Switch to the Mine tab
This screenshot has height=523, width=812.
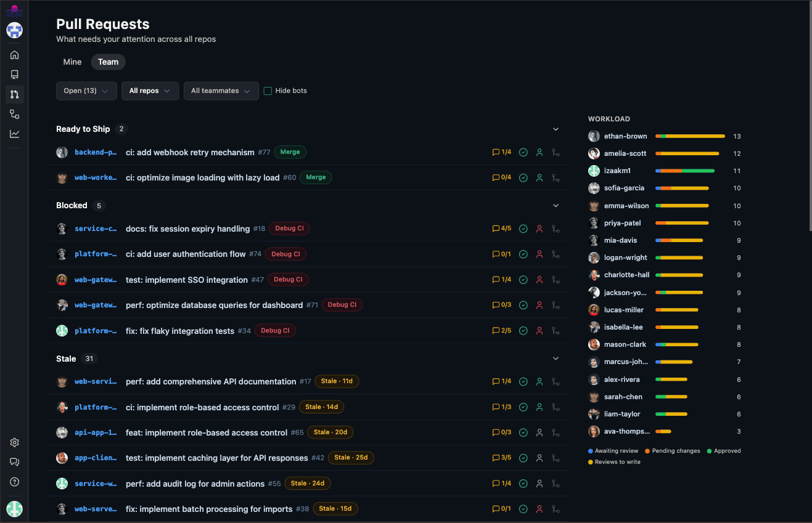pos(72,62)
